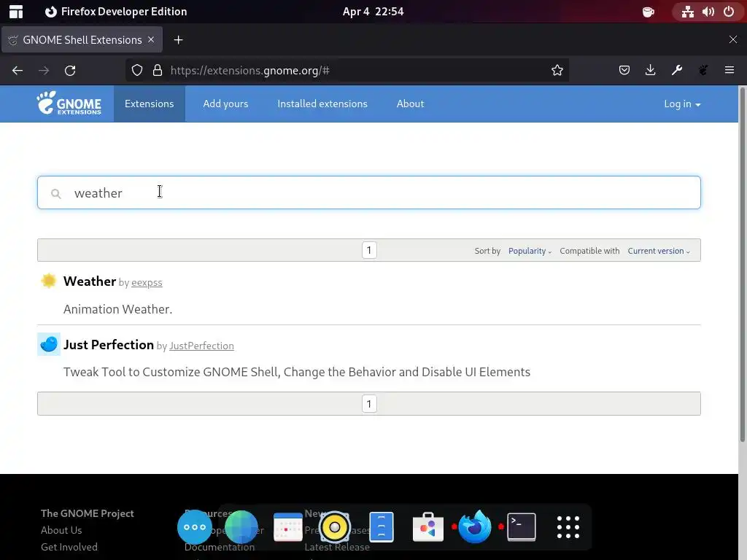The width and height of the screenshot is (747, 560).
Task: Go to Add yours page
Action: click(x=225, y=104)
